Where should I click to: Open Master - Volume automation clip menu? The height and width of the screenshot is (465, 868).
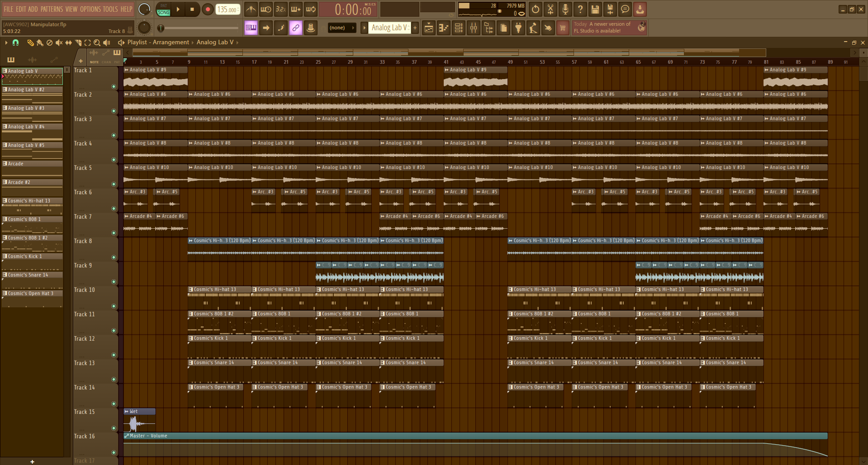[x=127, y=436]
